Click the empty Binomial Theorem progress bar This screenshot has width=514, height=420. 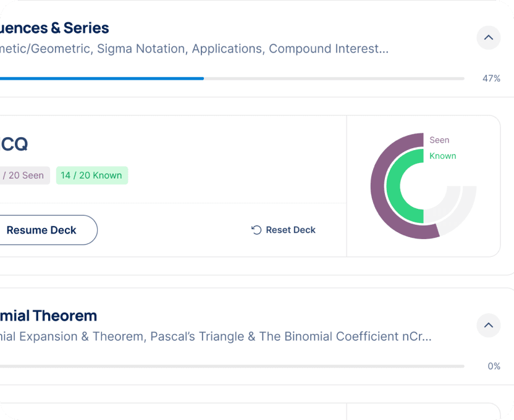[232, 366]
